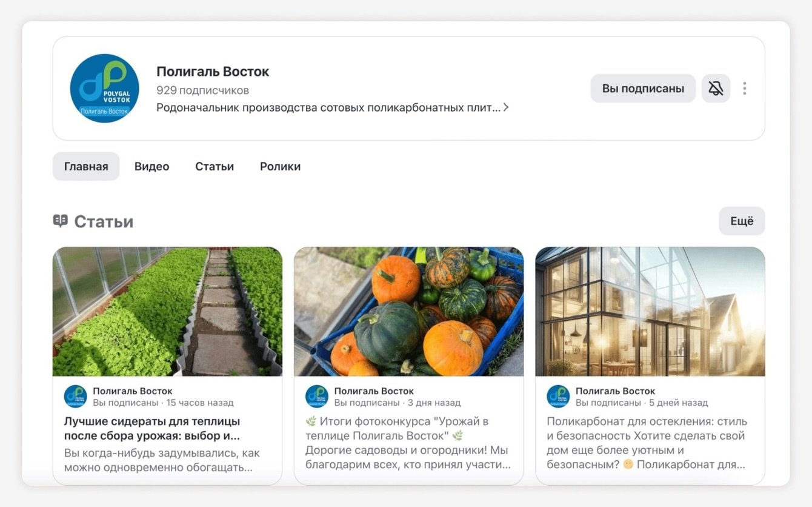Open the greenhouse green manure article thumbnail
The height and width of the screenshot is (507, 812).
coord(167,311)
